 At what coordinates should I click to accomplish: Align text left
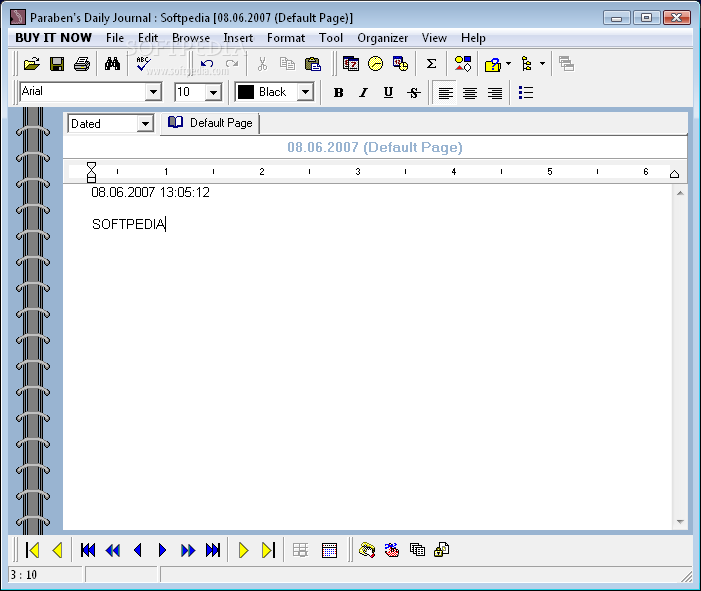tap(445, 93)
